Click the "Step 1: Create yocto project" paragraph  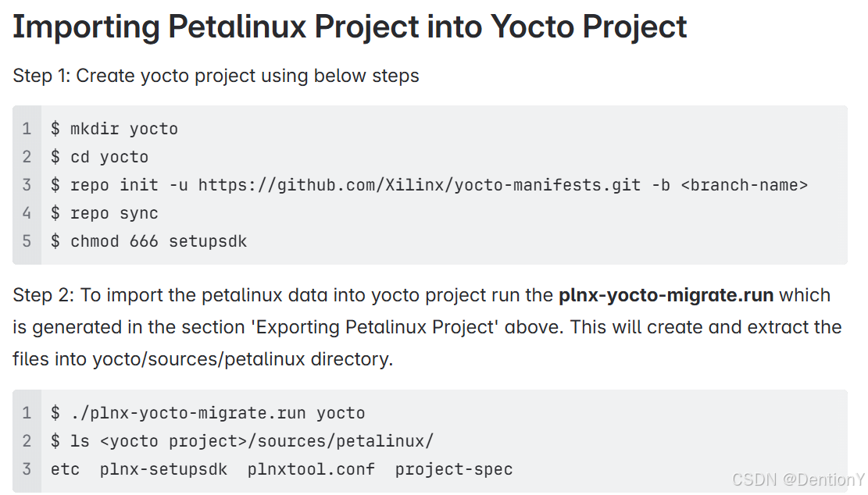click(x=216, y=76)
